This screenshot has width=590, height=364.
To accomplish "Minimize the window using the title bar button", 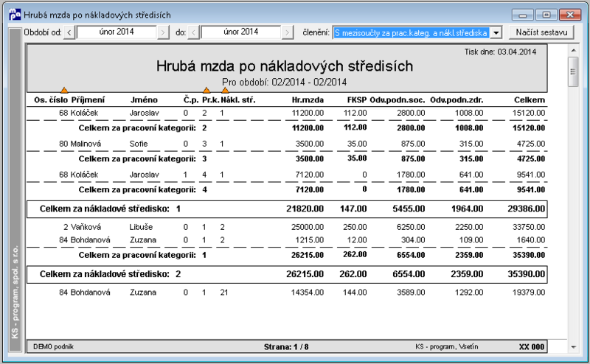I will point(523,15).
